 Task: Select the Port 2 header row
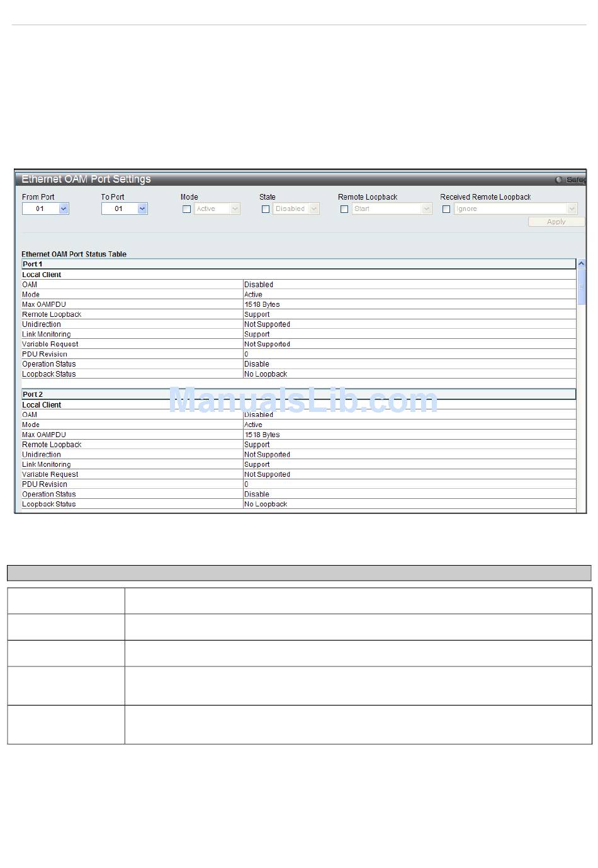coord(299,394)
